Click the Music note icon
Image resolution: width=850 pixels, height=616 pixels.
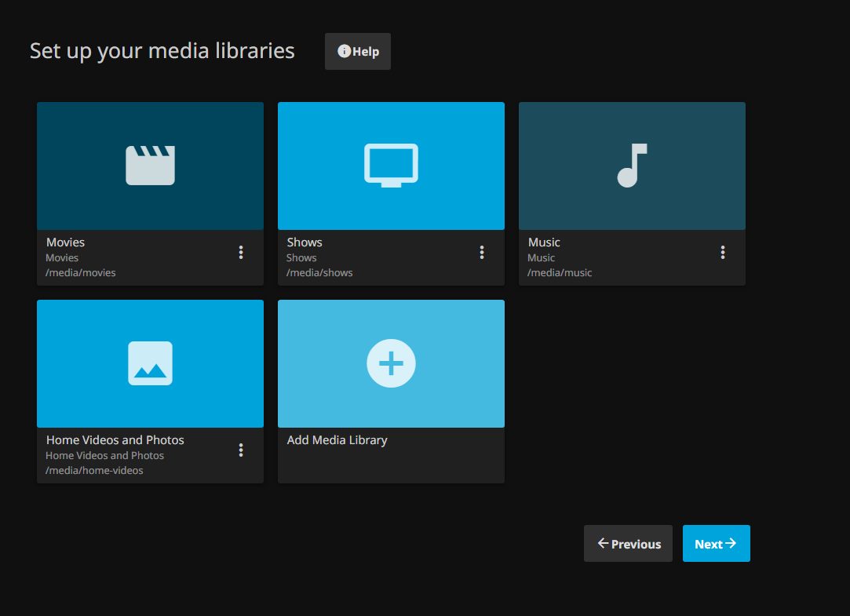coord(632,166)
